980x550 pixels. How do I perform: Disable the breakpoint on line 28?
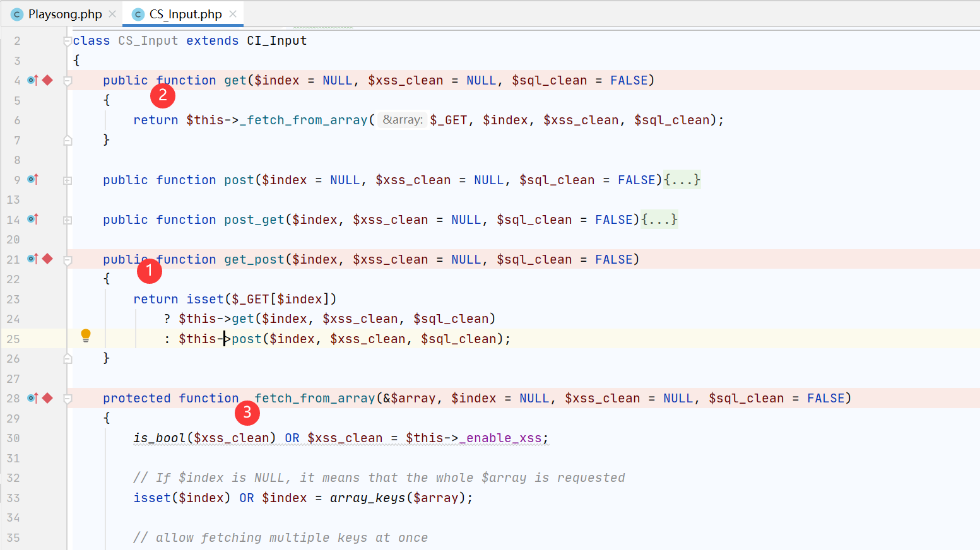(48, 398)
